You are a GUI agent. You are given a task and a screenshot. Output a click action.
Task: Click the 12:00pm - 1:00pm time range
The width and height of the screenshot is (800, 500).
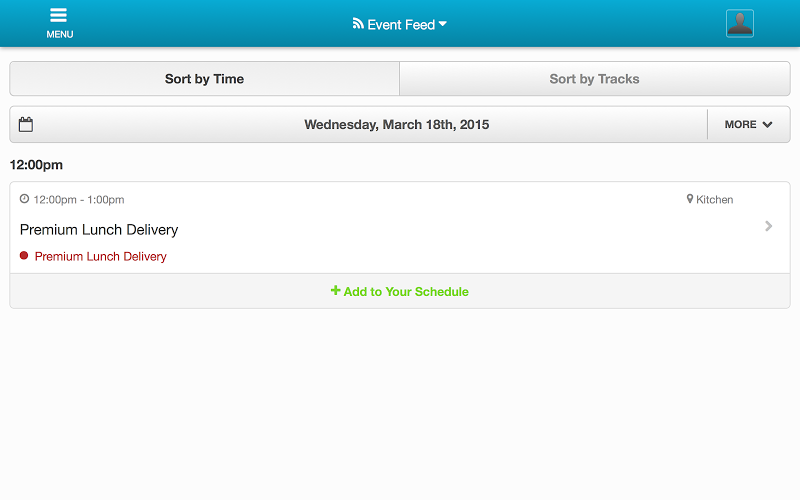pos(79,199)
